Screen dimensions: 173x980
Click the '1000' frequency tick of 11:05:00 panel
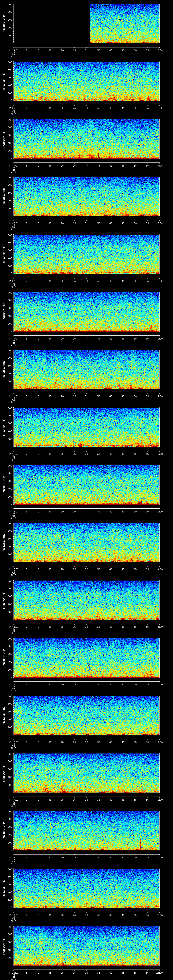tap(9, 62)
